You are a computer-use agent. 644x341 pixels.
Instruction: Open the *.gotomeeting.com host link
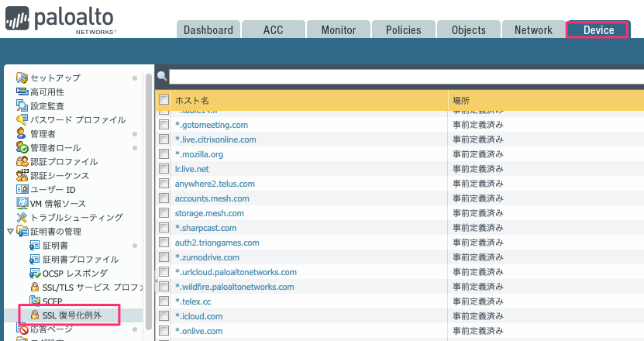coord(212,125)
